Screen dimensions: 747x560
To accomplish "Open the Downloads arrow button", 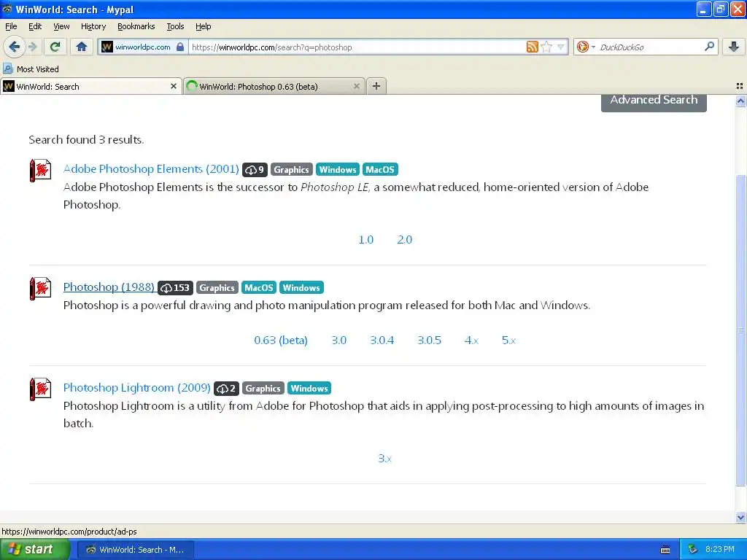I will pos(734,47).
